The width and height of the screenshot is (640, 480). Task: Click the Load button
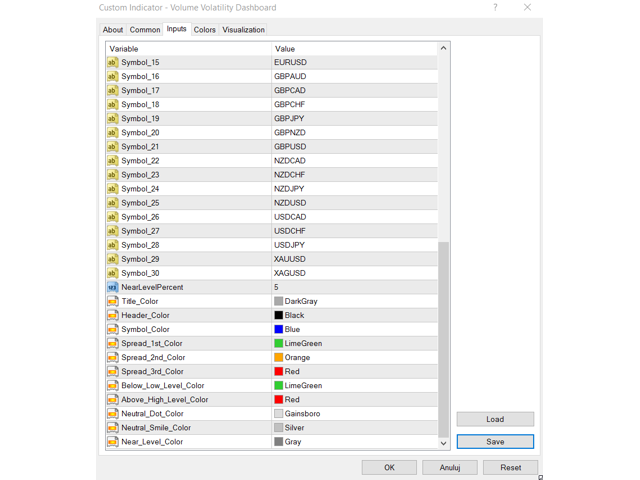pyautogui.click(x=495, y=419)
